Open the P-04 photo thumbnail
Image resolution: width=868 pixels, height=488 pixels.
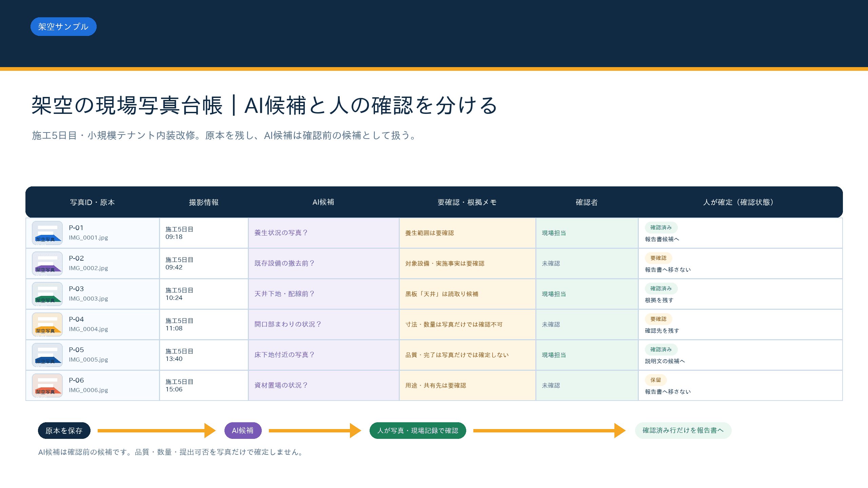point(47,324)
